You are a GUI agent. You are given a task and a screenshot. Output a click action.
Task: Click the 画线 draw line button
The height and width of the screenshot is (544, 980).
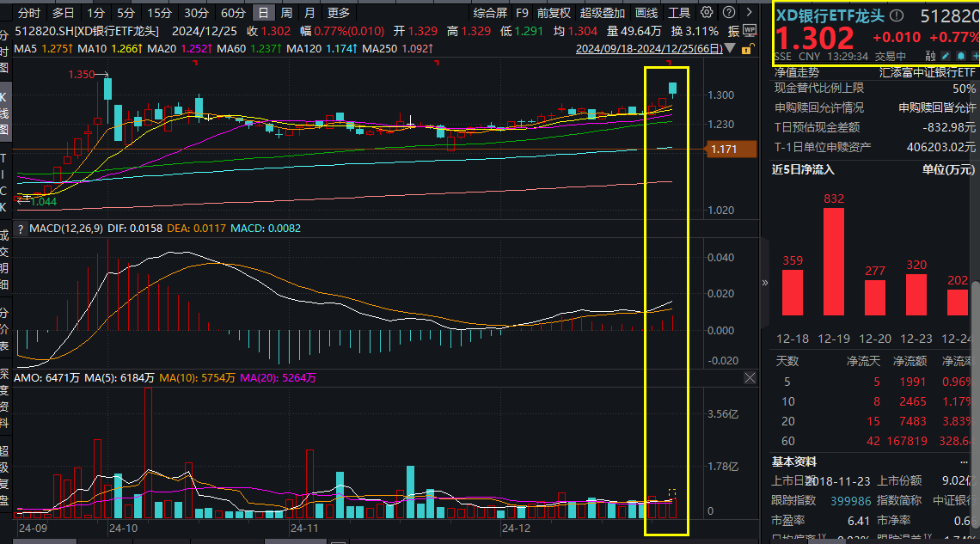click(x=646, y=13)
